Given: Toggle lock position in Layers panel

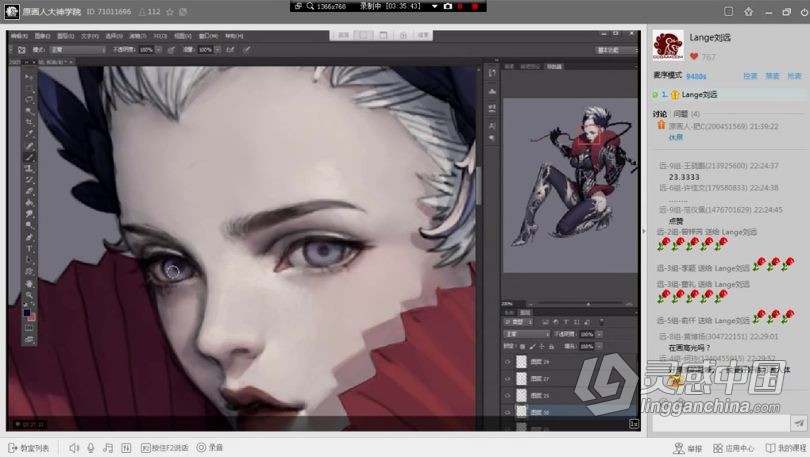Looking at the screenshot, I should click(541, 346).
